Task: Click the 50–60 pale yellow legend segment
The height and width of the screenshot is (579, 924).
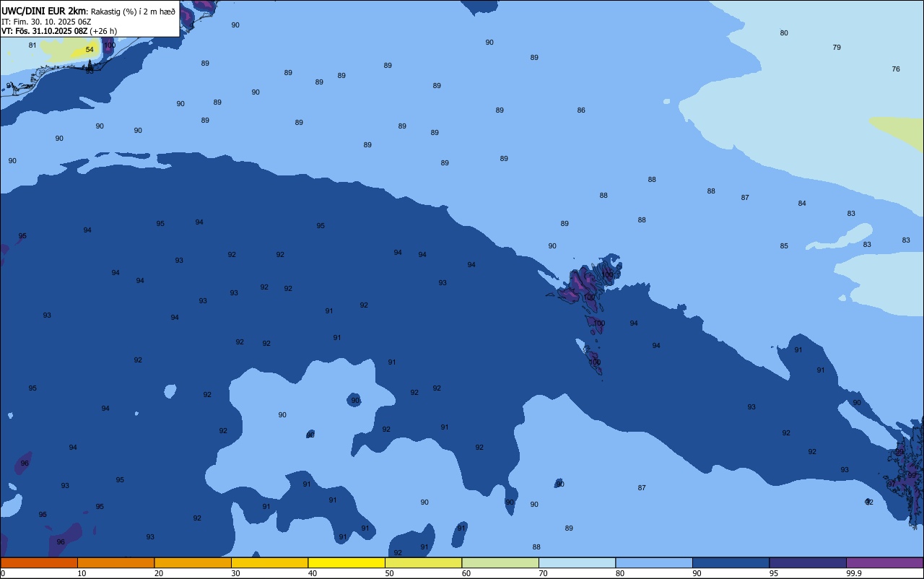Action: (x=423, y=562)
